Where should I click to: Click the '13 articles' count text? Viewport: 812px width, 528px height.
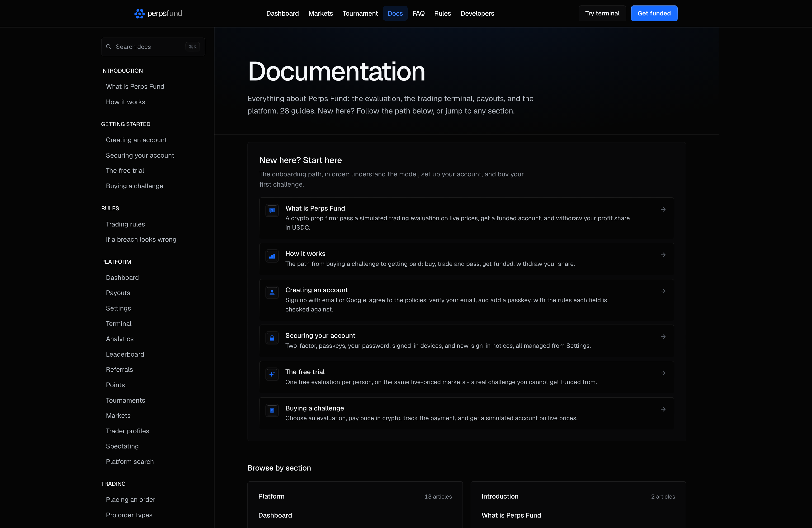[x=438, y=497]
